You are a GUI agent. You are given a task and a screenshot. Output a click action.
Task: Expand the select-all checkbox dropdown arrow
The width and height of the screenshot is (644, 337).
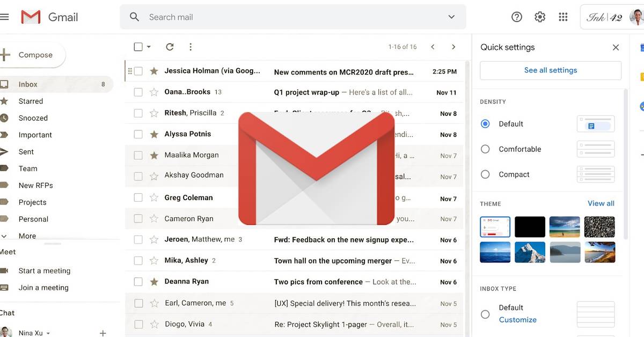coord(149,47)
